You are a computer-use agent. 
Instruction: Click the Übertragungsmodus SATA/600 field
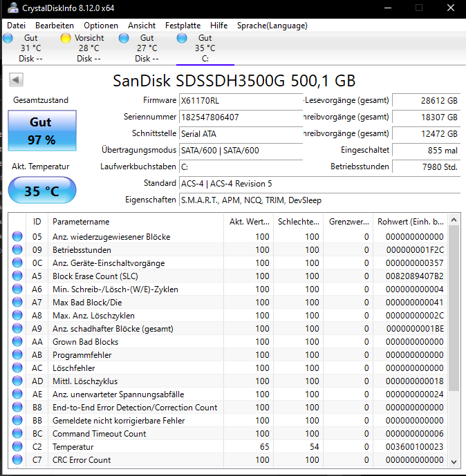coord(241,151)
